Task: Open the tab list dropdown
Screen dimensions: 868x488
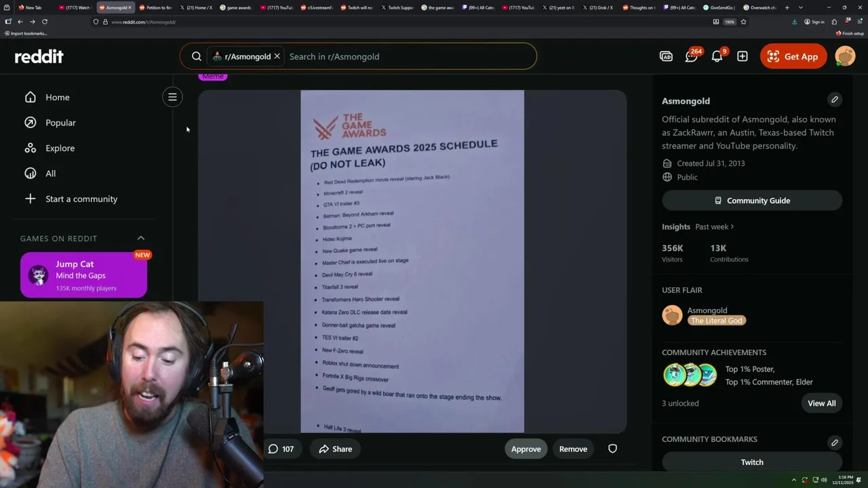Action: coord(801,7)
